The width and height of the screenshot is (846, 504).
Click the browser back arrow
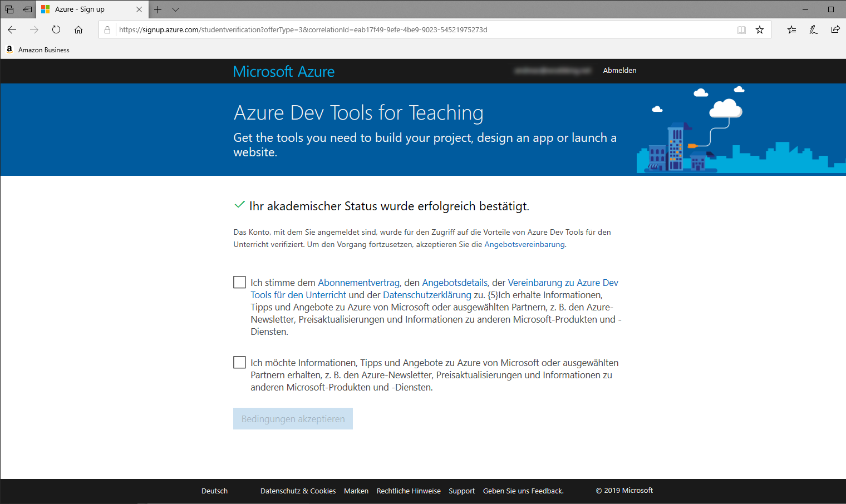[12, 30]
